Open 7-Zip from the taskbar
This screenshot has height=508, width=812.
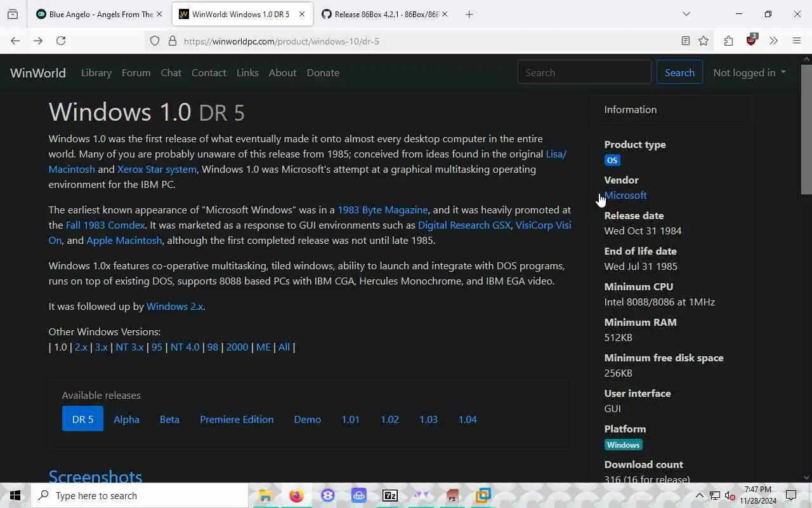point(390,495)
